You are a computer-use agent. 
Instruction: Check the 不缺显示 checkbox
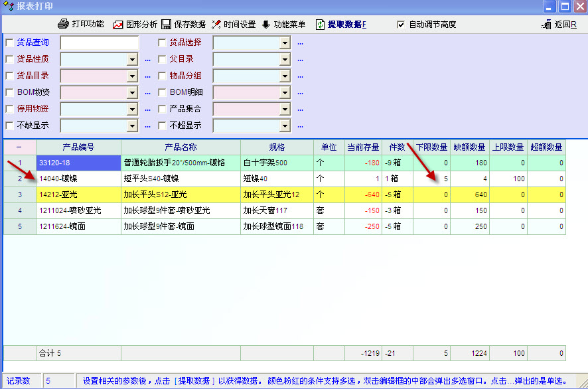point(9,125)
